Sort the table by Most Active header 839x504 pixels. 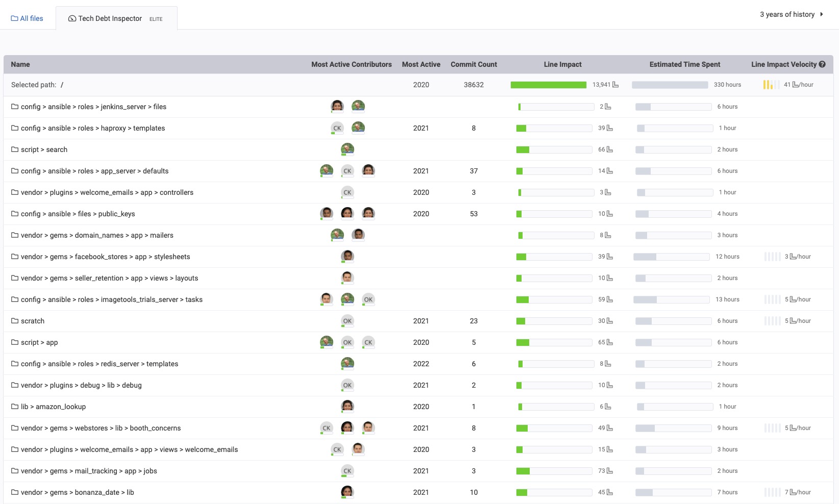421,64
